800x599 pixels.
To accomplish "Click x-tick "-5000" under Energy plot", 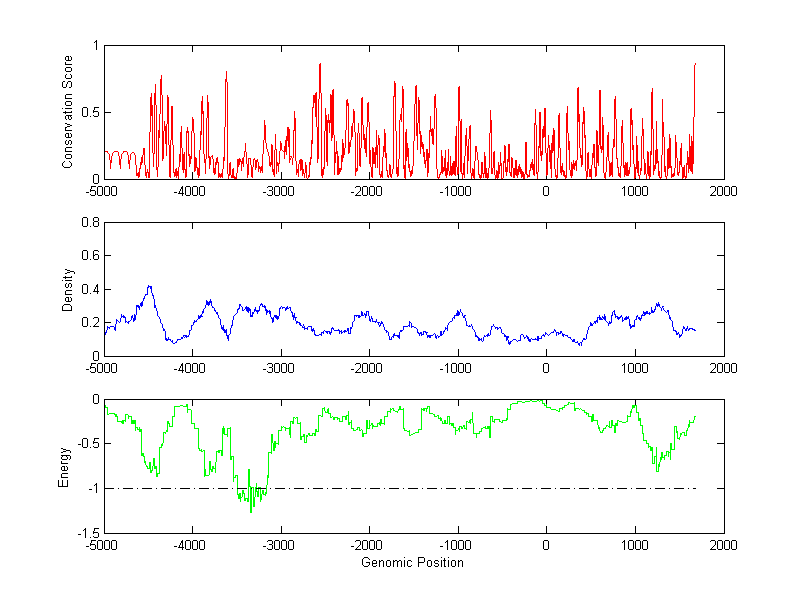I will 101,545.
